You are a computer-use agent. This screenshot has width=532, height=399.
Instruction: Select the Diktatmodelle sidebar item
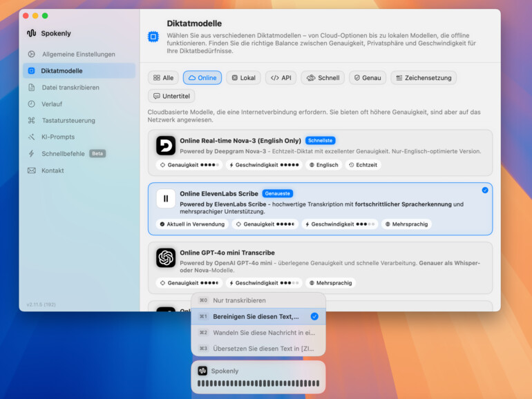pyautogui.click(x=79, y=71)
